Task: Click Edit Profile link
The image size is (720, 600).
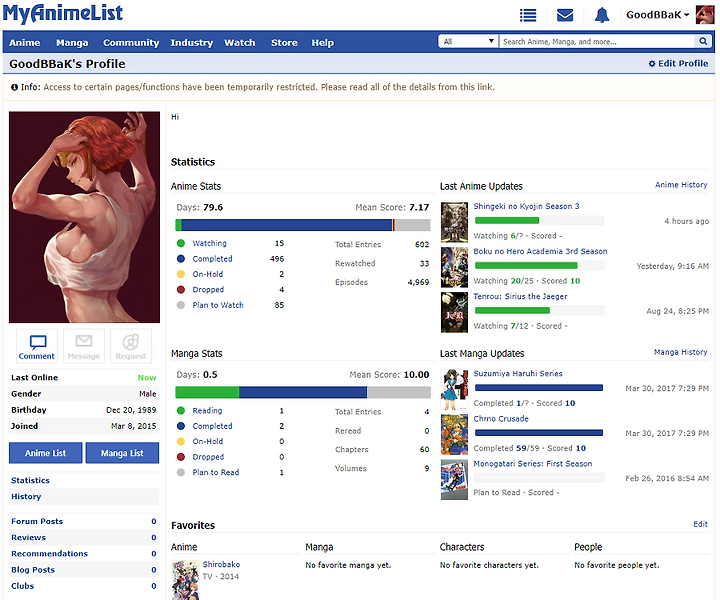Action: (x=678, y=63)
